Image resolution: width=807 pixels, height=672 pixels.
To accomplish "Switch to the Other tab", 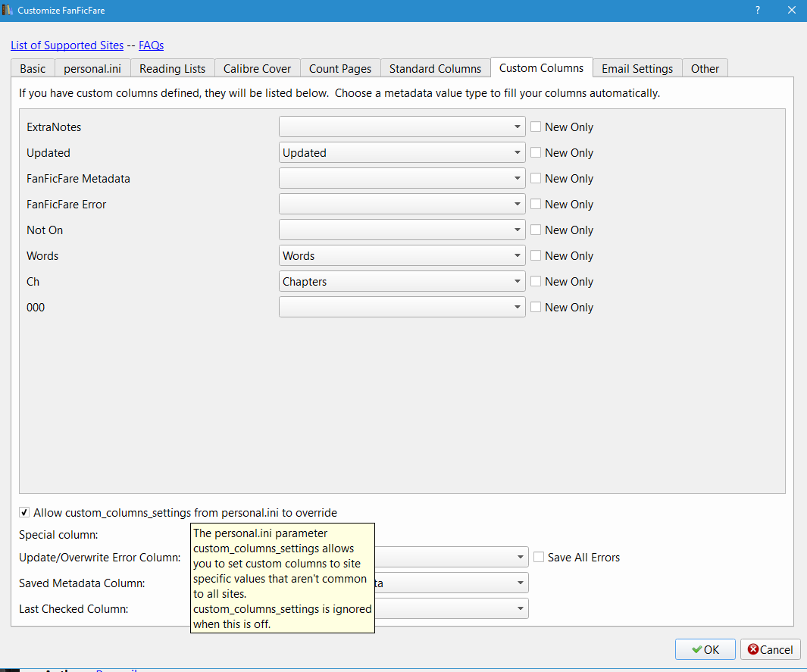I will (705, 68).
